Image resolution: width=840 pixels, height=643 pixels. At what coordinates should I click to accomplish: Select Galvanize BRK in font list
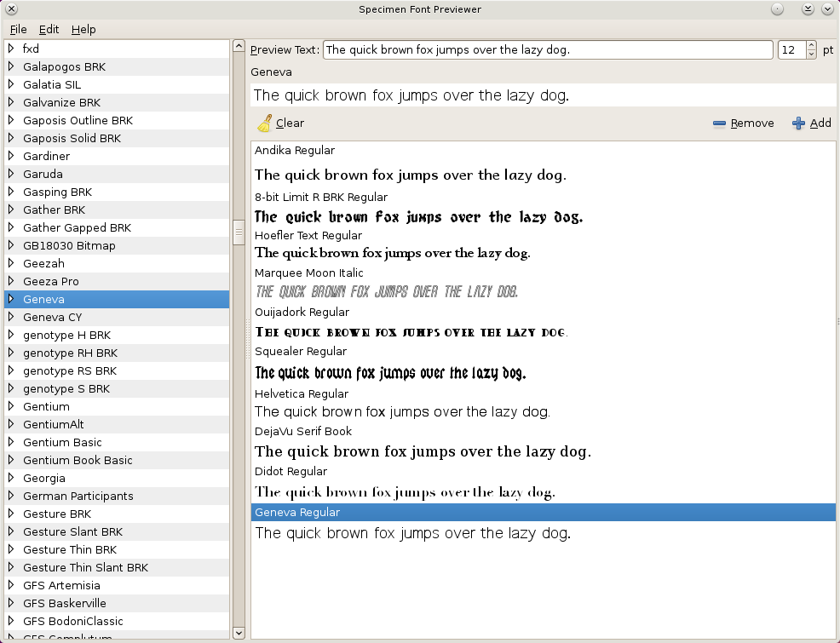(x=117, y=102)
